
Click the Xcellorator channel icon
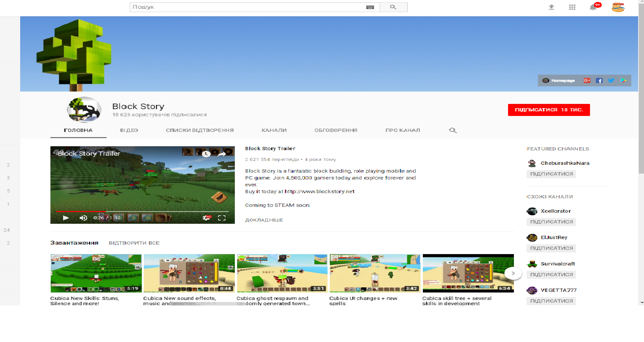pos(532,211)
